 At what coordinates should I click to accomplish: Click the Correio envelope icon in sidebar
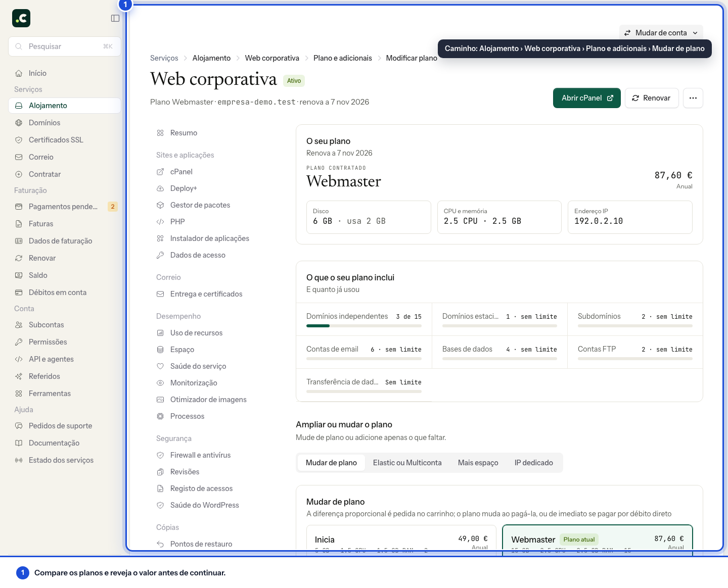coord(19,157)
